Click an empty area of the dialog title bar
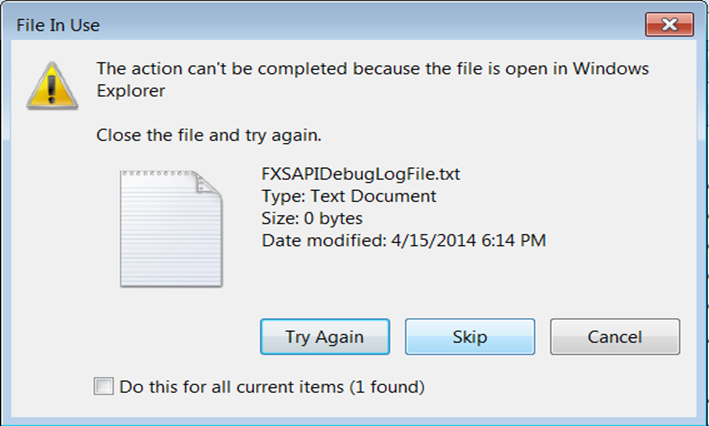The image size is (709, 426). [x=350, y=23]
